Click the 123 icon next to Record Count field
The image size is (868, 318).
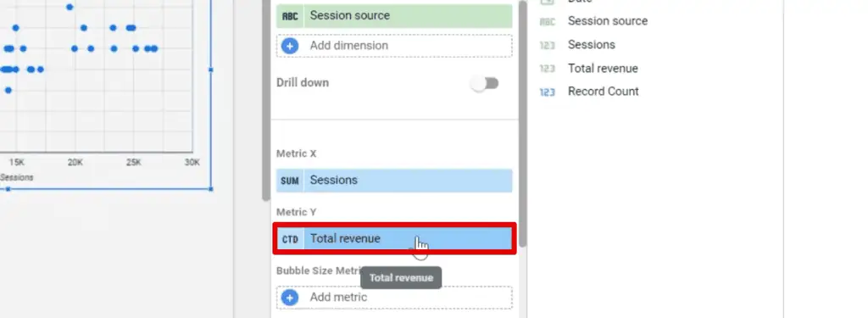tap(547, 92)
